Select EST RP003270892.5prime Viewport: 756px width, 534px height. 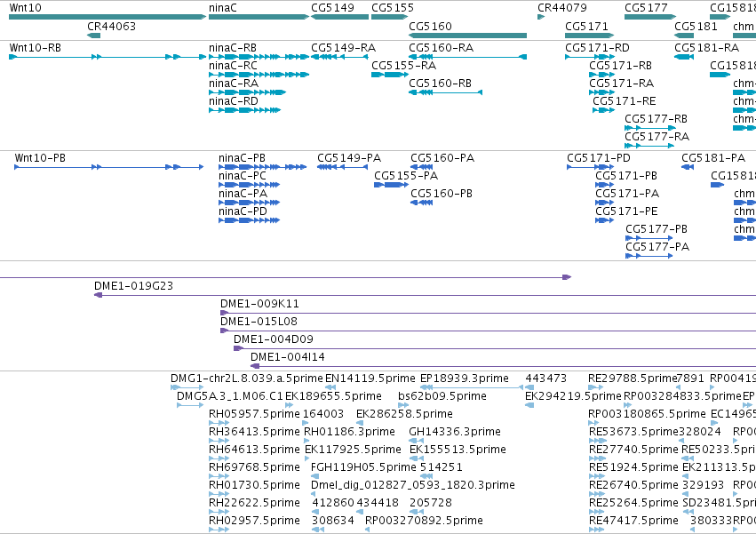pyautogui.click(x=368, y=530)
